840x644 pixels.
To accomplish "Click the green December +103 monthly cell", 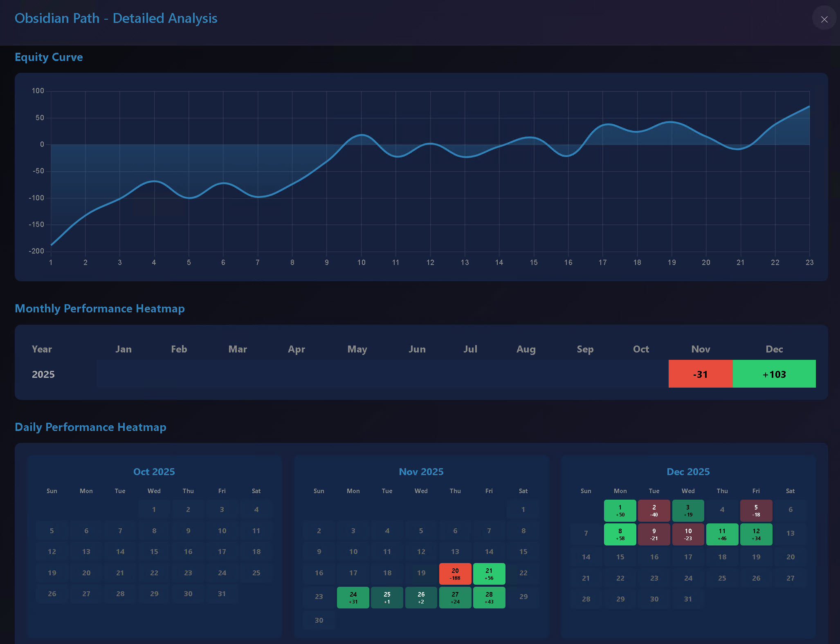I will [x=774, y=374].
